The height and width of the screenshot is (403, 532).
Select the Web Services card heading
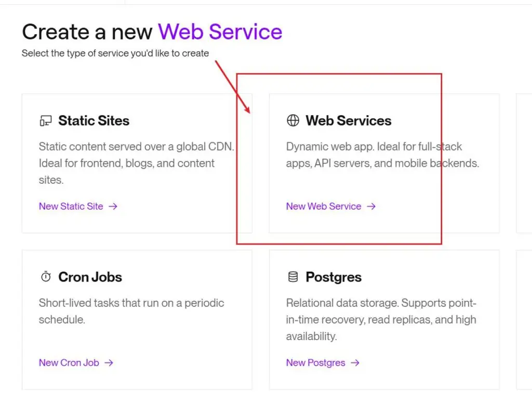(x=349, y=121)
